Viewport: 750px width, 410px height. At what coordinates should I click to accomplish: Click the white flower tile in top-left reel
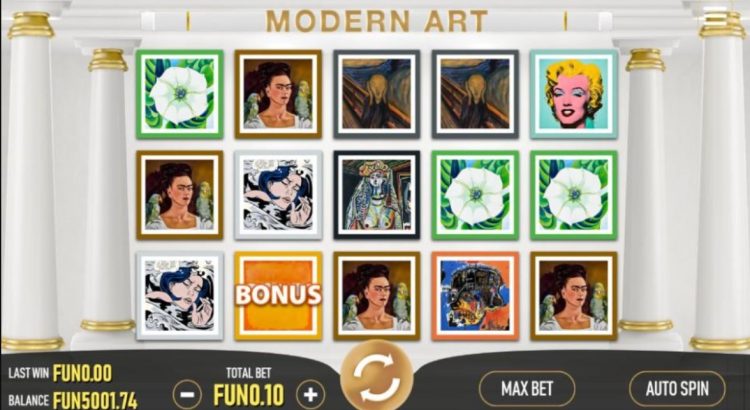[180, 94]
